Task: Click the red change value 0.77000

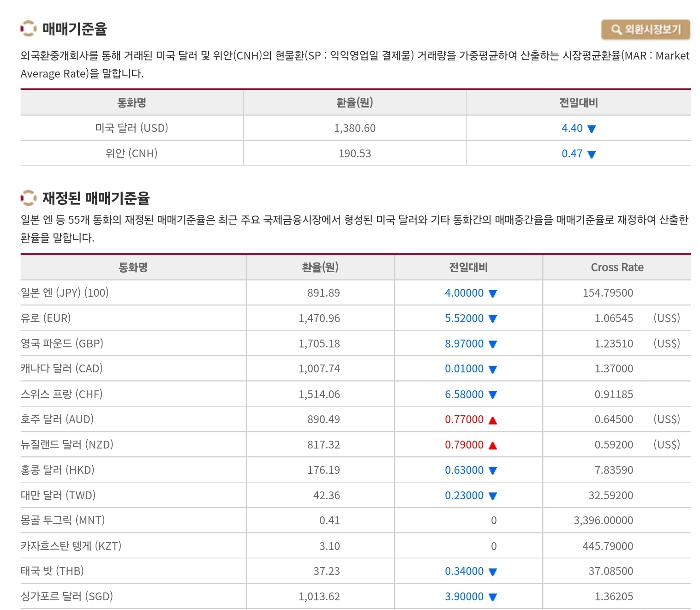Action: click(464, 419)
